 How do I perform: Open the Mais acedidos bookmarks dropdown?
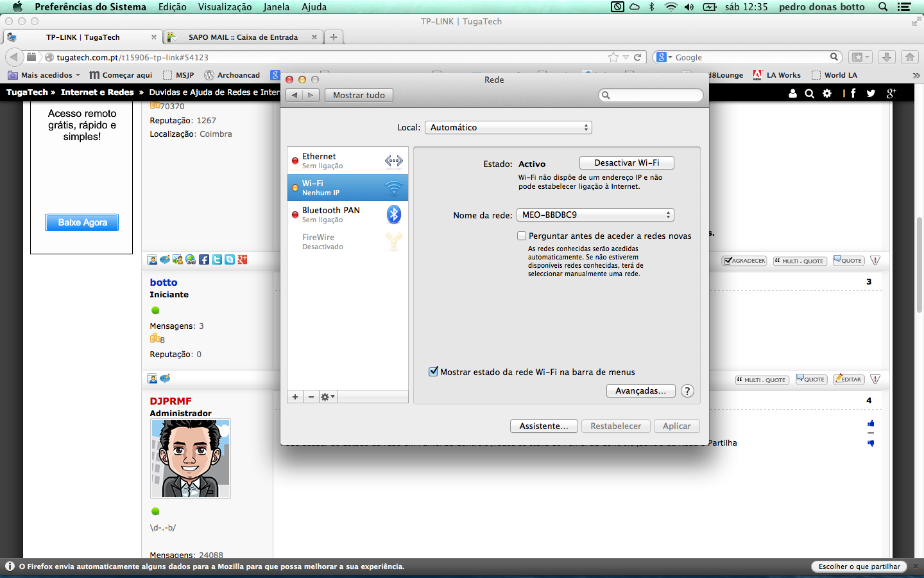(44, 75)
